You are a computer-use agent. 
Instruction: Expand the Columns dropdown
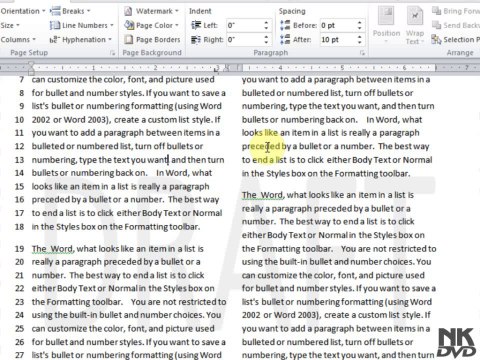pos(18,39)
